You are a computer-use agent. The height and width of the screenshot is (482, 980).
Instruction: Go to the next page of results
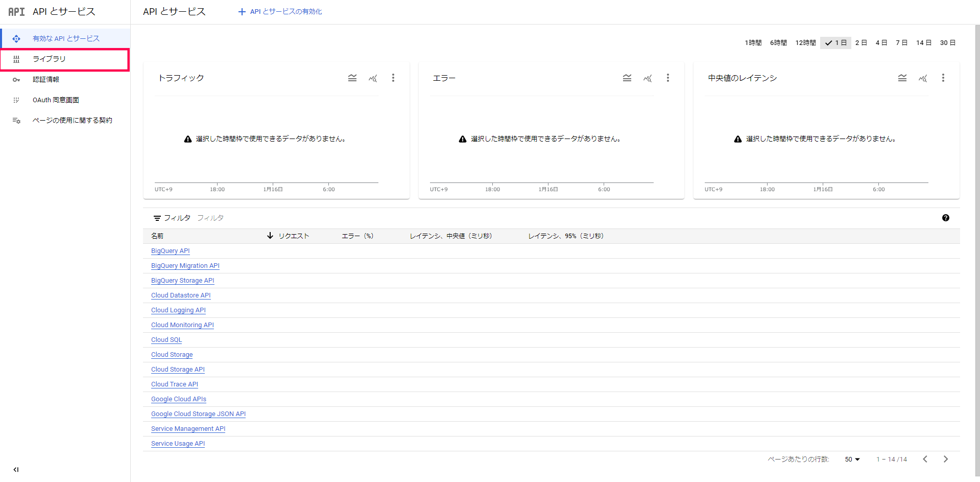(945, 459)
